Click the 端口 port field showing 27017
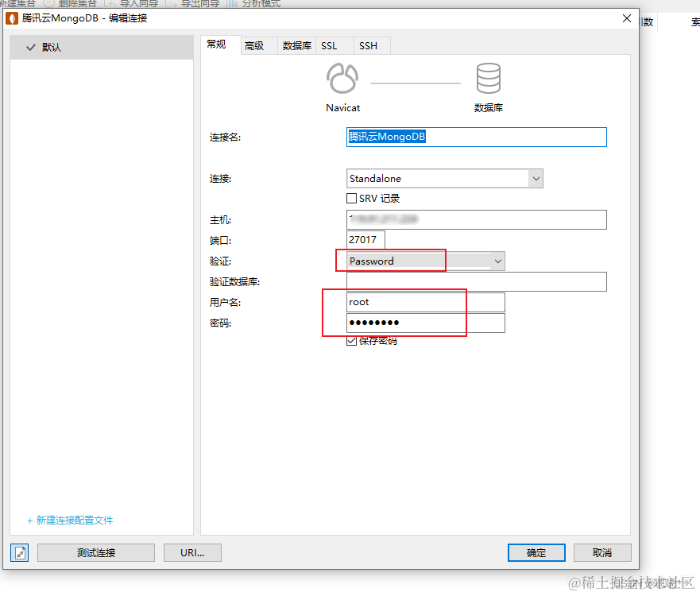 pos(365,240)
